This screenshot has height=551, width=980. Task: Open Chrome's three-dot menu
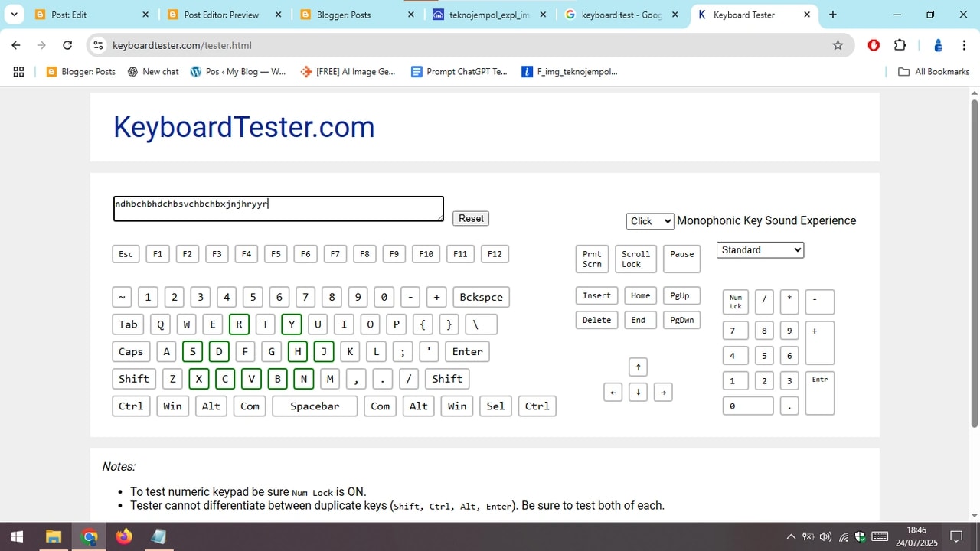point(963,45)
